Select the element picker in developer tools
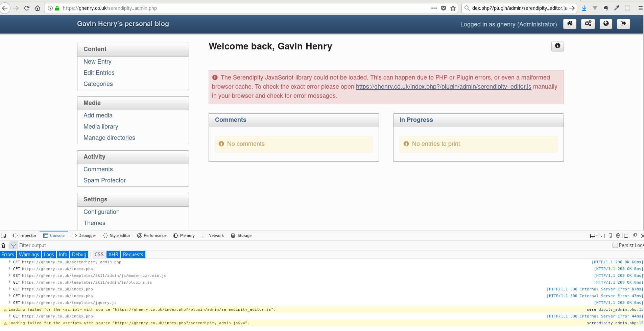Image resolution: width=644 pixels, height=331 pixels. pos(4,236)
